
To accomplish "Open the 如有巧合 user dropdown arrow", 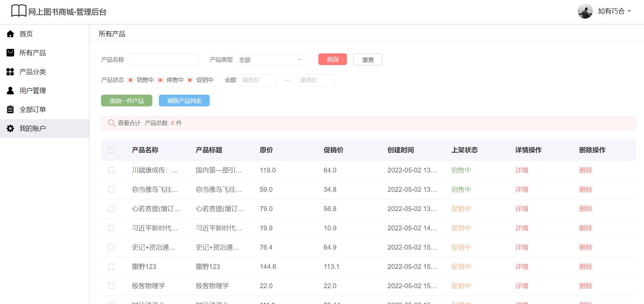I will pyautogui.click(x=629, y=11).
